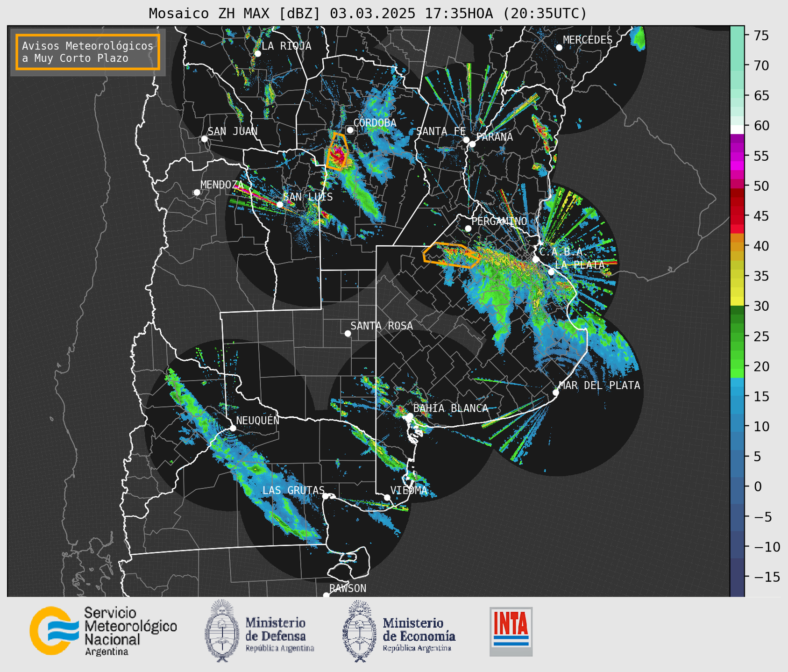Click the San Juan city marker dot
The image size is (788, 672).
click(x=204, y=139)
